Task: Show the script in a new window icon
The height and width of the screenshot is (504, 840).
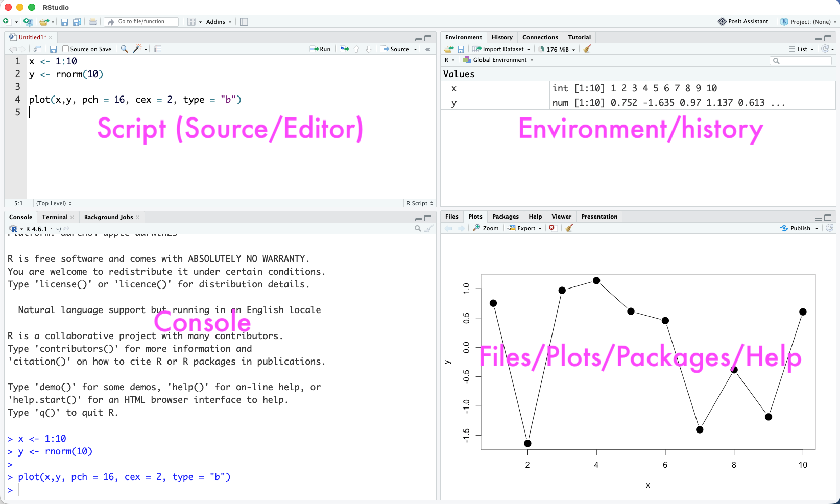Action: [37, 49]
